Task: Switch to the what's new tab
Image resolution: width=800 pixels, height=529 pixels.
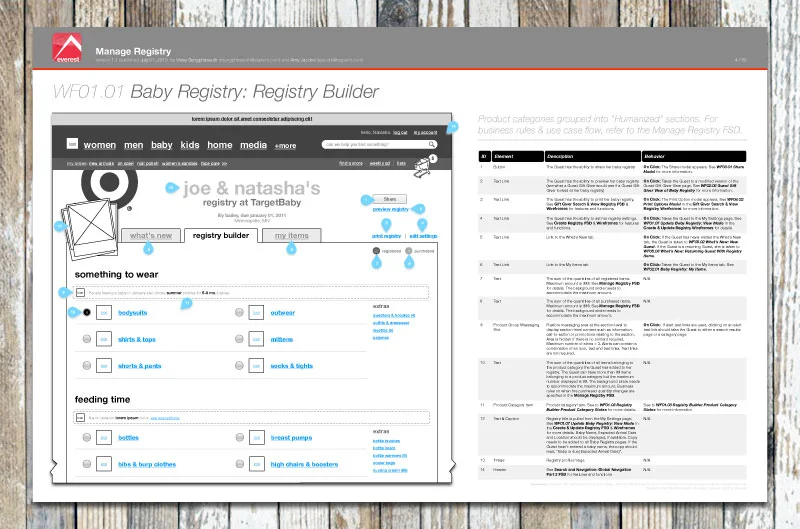Action: pyautogui.click(x=151, y=235)
